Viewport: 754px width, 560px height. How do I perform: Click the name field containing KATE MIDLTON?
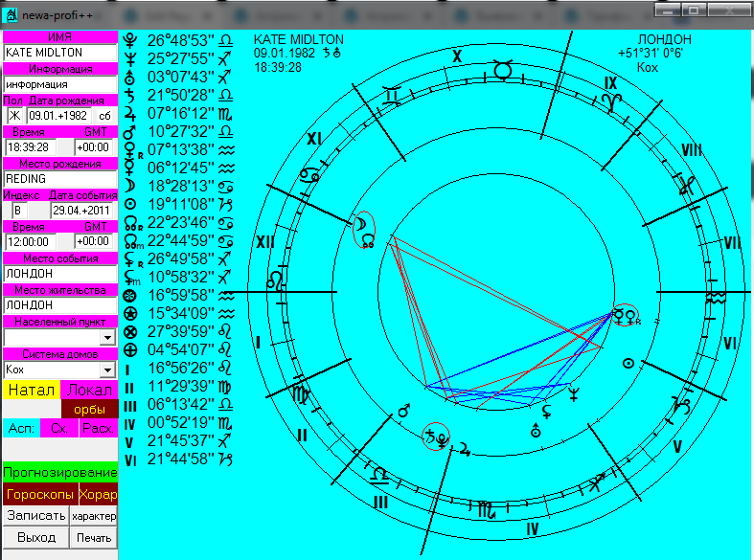[59, 53]
